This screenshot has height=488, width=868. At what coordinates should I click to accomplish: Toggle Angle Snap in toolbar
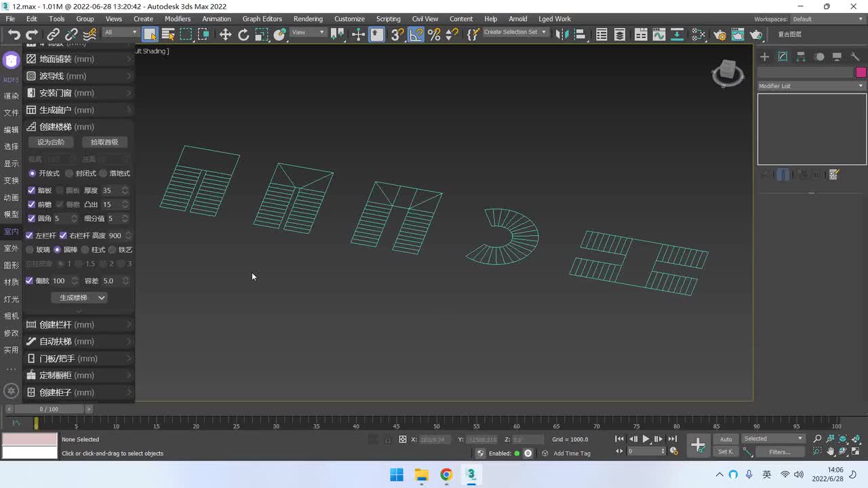(416, 35)
